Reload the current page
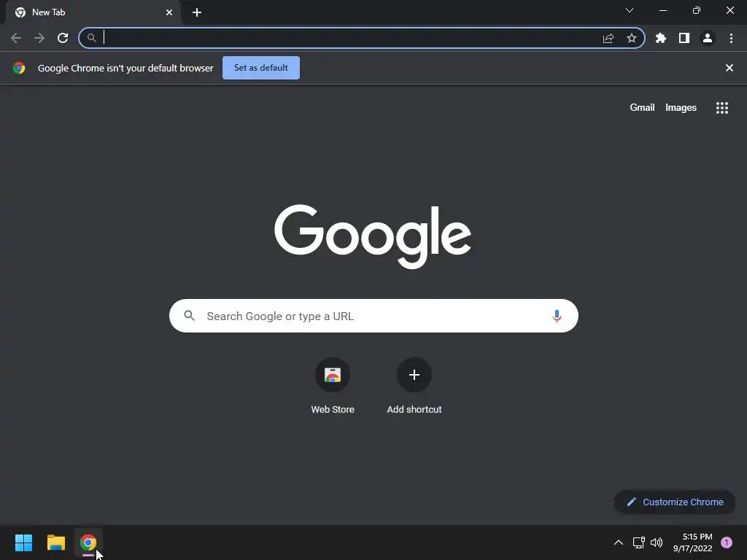This screenshot has height=560, width=747. point(63,38)
